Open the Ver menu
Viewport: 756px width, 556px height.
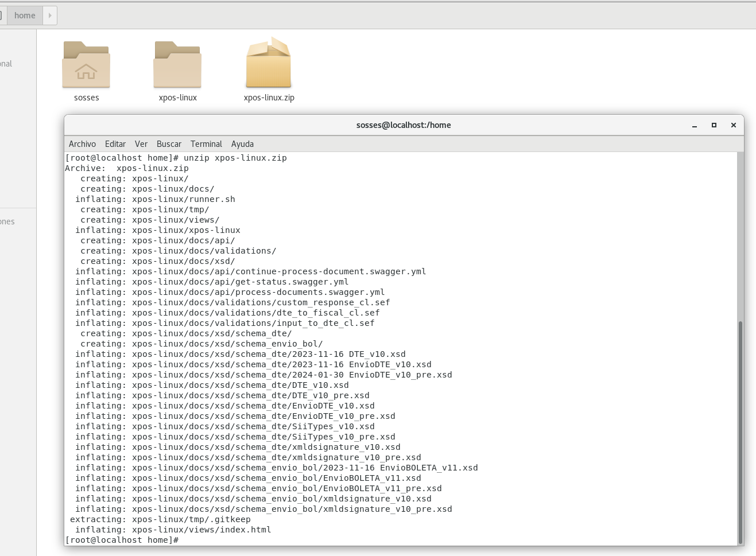pyautogui.click(x=141, y=144)
